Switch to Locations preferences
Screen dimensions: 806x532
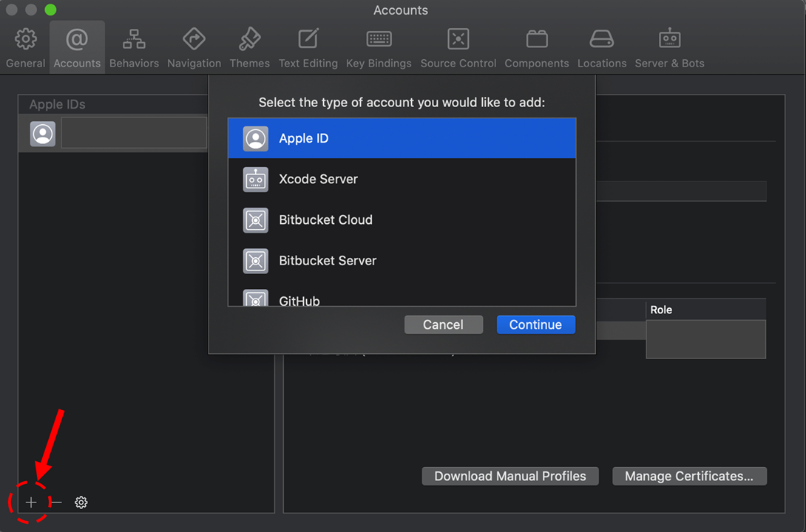coord(601,47)
